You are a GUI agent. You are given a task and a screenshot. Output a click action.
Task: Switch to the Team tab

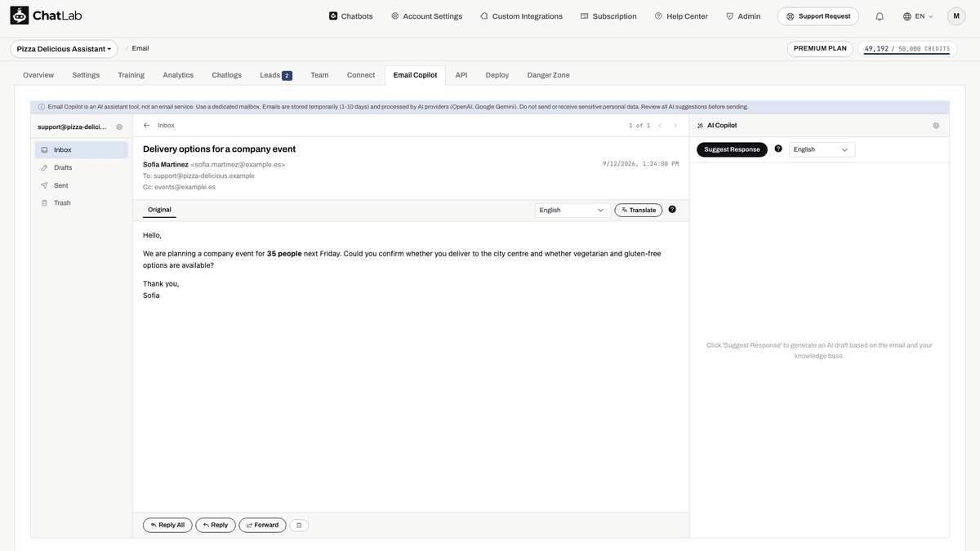click(319, 75)
